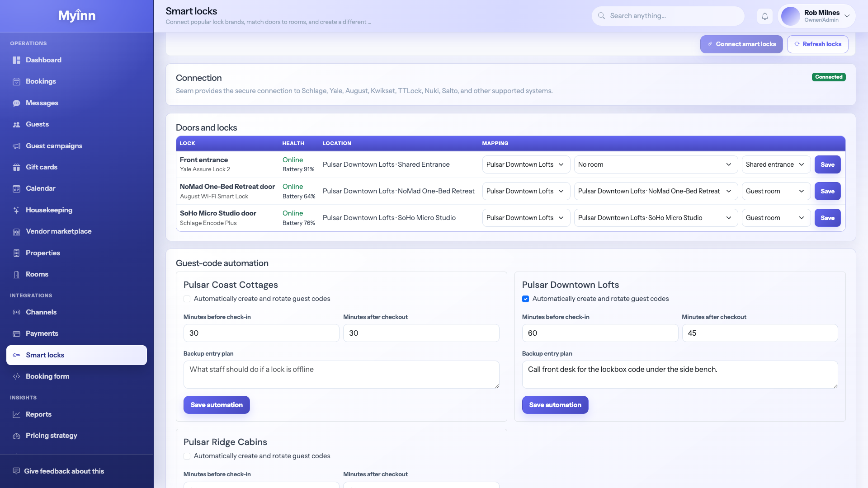
Task: Click Coast Cottages backup entry plan textarea
Action: click(341, 375)
